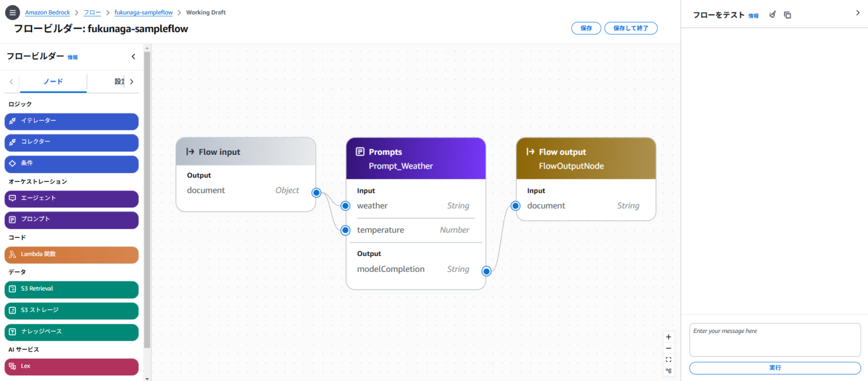Screen dimensions: 868x381
Task: Open the hamburger menu at top left
Action: (x=12, y=12)
